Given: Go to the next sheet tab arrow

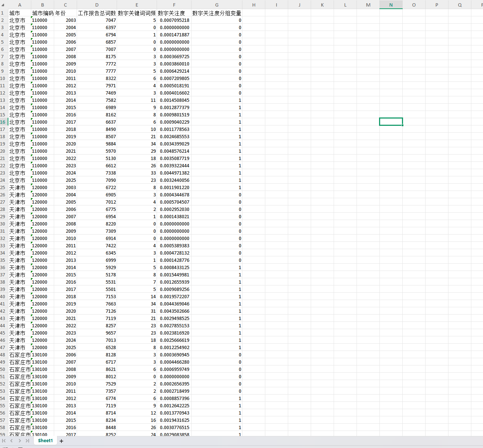Looking at the screenshot, I should click(x=20, y=441).
